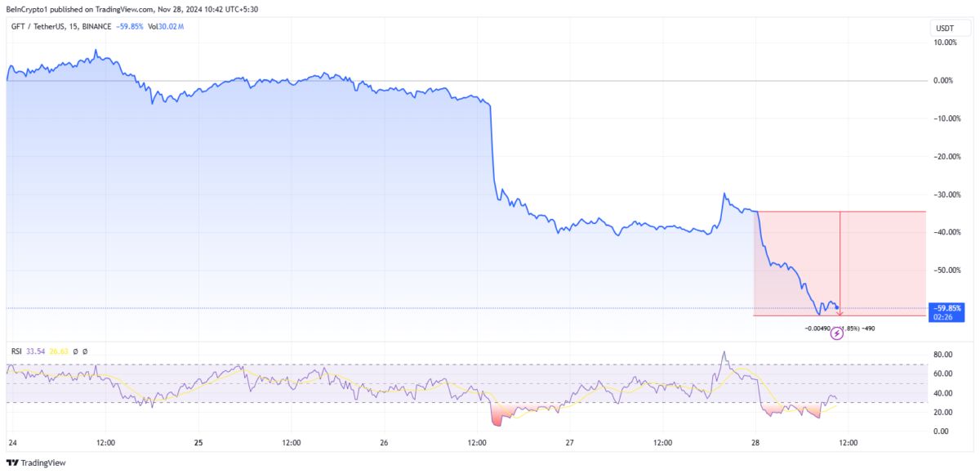
Task: Click the USDT currency label box
Action: tap(944, 28)
